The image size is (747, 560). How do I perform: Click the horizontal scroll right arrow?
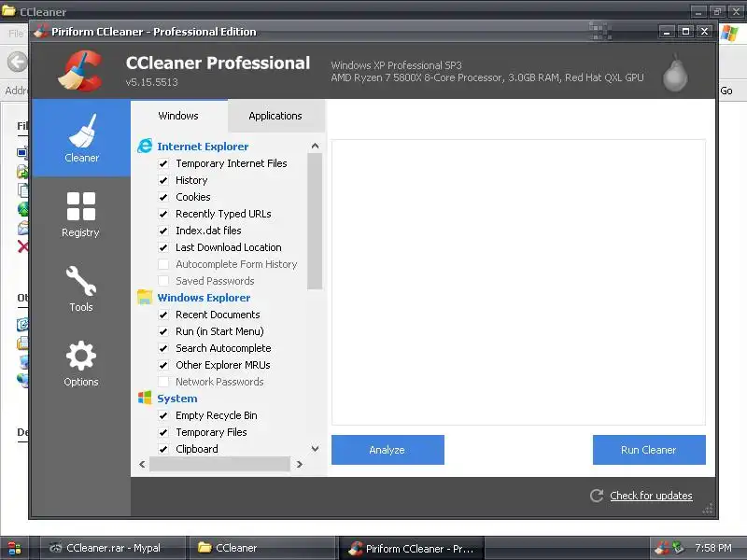click(299, 464)
